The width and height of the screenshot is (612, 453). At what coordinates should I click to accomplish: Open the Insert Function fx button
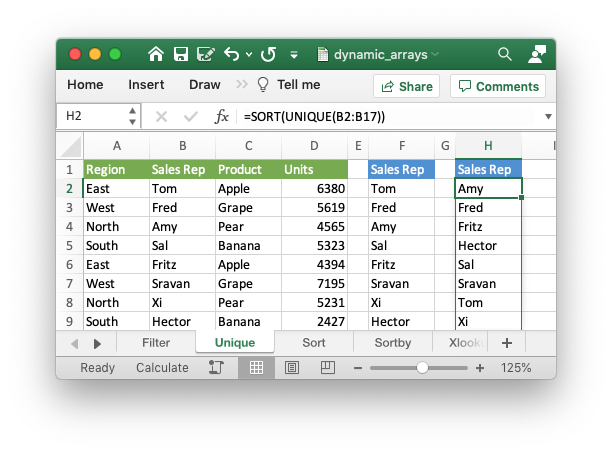click(221, 116)
